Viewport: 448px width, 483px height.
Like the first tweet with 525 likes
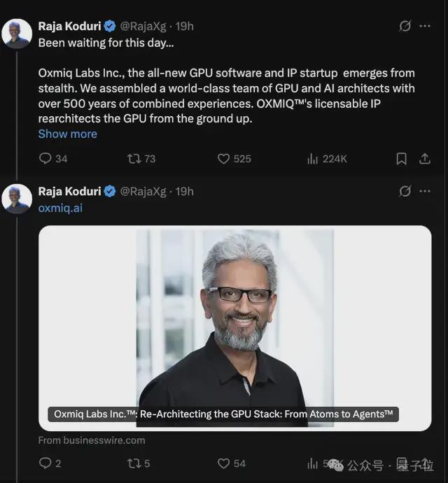coord(234,159)
